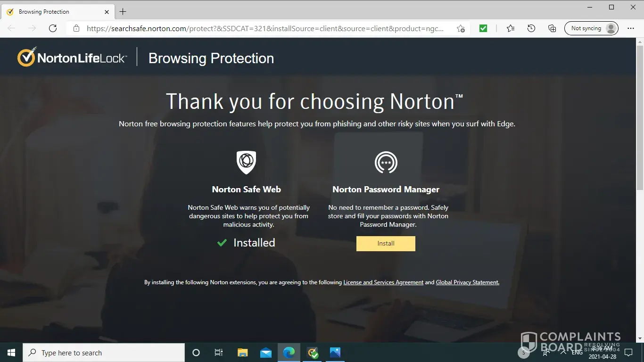Viewport: 644px width, 362px height.
Task: Open File Explorer from the taskbar
Action: point(242,353)
